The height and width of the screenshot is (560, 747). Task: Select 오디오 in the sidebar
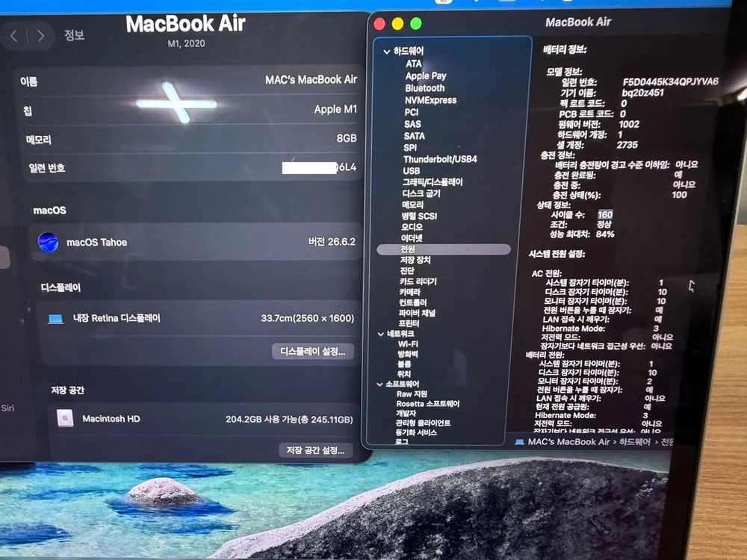tap(412, 227)
